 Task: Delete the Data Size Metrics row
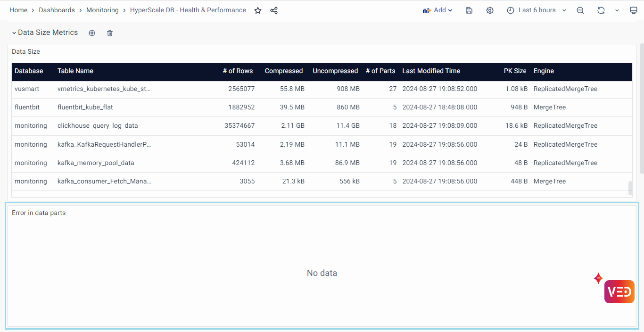[x=110, y=33]
